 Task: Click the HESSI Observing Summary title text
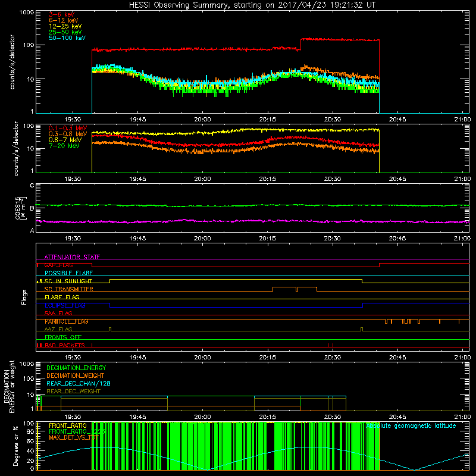coord(252,5)
